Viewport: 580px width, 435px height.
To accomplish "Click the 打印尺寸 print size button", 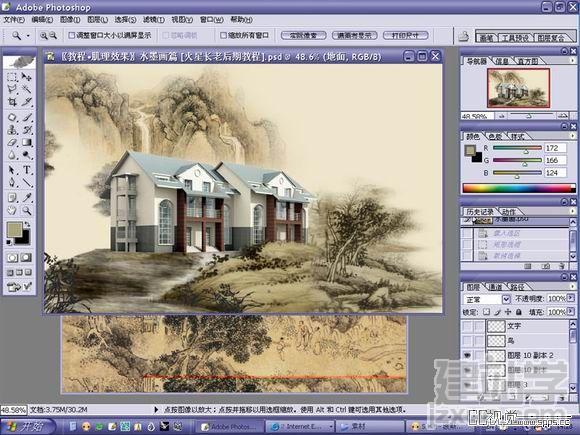I will pos(405,36).
